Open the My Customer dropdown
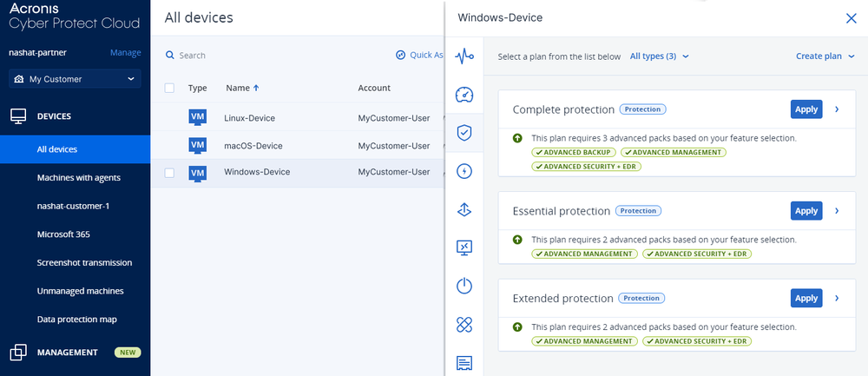 (x=75, y=79)
